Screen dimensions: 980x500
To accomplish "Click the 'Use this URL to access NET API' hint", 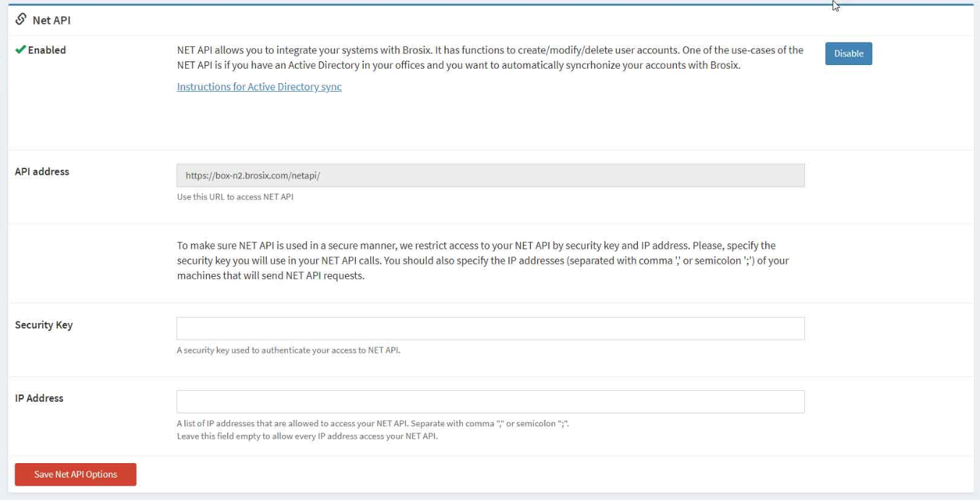I will (x=235, y=197).
